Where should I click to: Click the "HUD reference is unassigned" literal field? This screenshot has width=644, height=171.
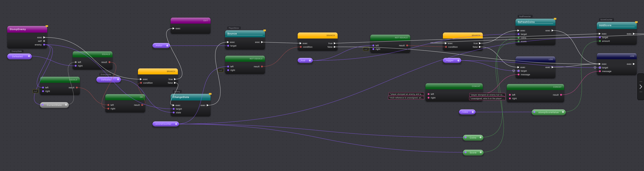coord(406,98)
